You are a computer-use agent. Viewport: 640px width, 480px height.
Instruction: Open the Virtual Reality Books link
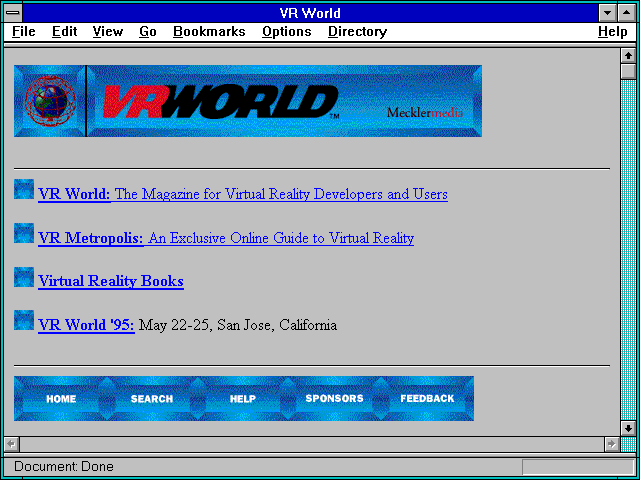pos(111,281)
